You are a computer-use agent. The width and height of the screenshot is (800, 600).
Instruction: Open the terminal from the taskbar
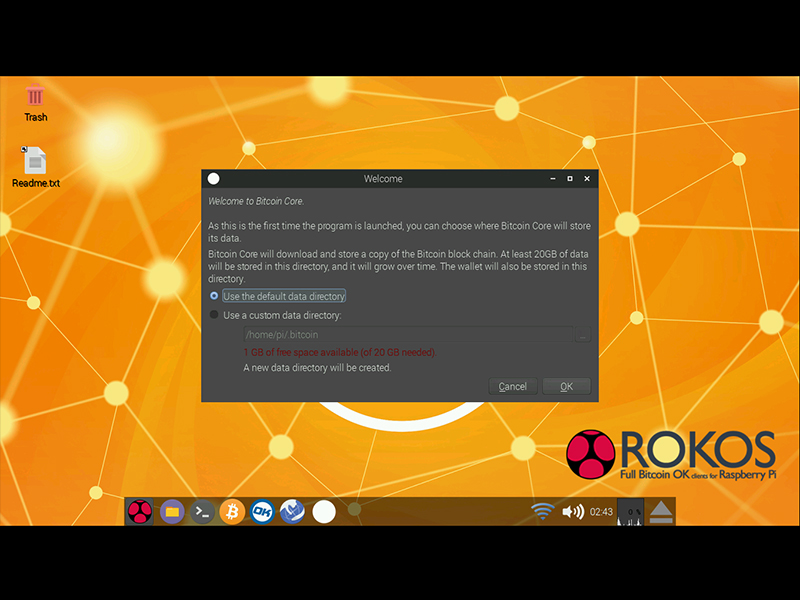(x=202, y=512)
